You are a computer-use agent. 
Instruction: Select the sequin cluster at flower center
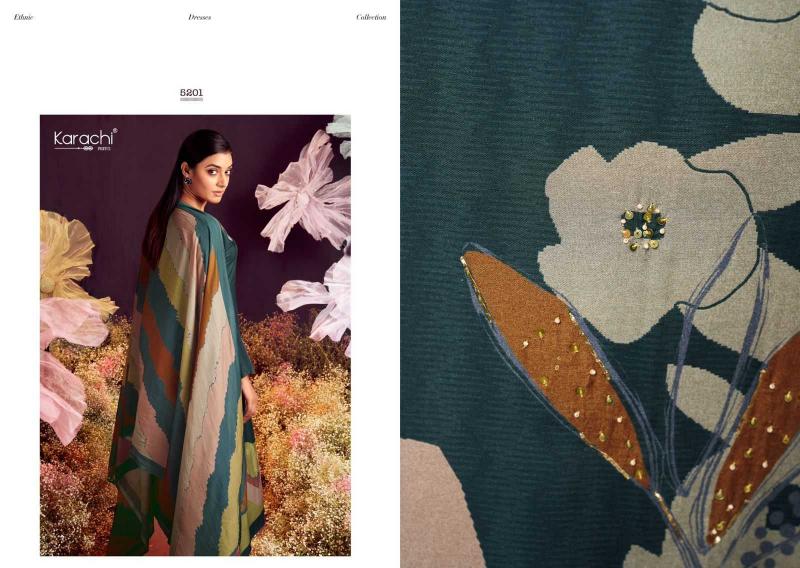644,227
